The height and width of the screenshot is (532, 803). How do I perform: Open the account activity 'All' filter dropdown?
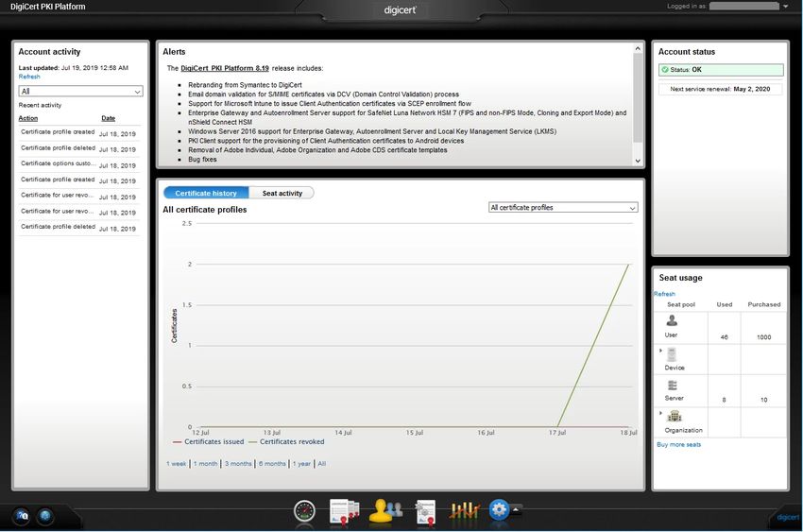[x=80, y=91]
